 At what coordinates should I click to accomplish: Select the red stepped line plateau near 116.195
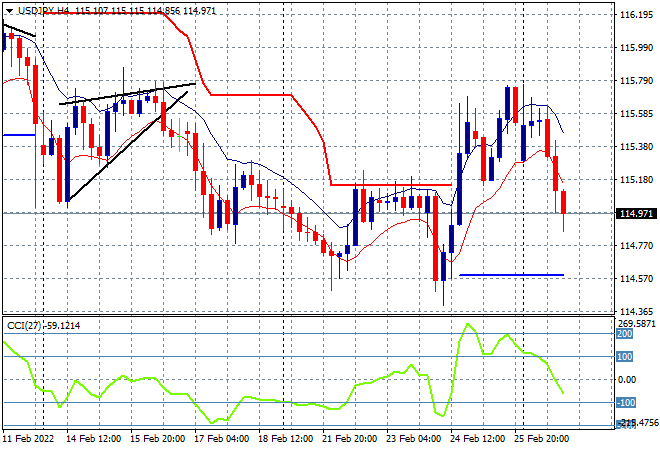pyautogui.click(x=103, y=13)
